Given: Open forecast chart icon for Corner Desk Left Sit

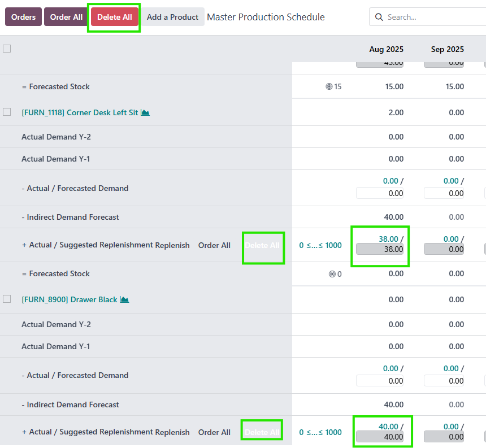Looking at the screenshot, I should pos(145,112).
